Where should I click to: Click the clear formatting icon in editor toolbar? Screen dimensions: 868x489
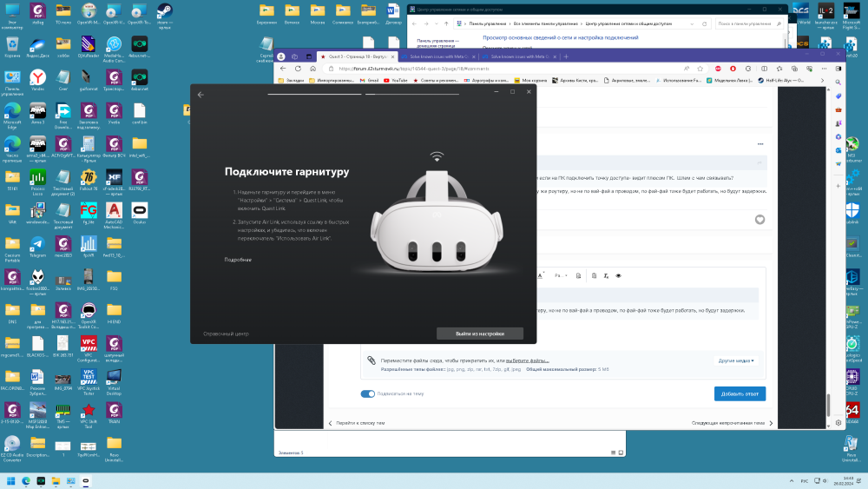pyautogui.click(x=606, y=276)
